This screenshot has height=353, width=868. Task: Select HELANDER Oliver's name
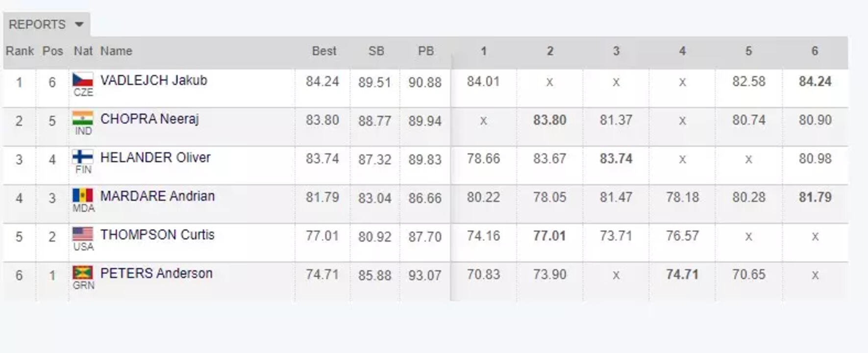[155, 157]
